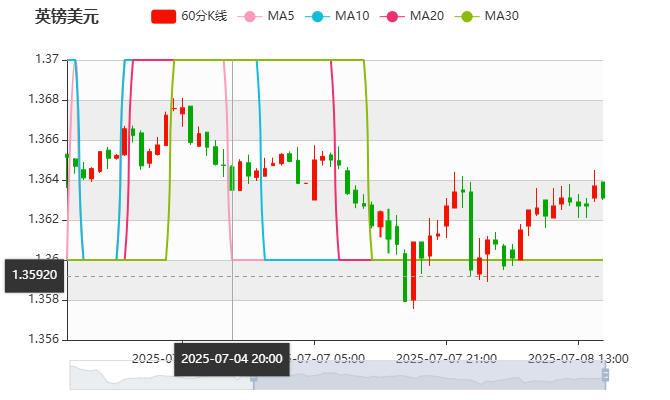Click the 1.362 y-axis label
The width and height of the screenshot is (670, 400).
point(44,219)
